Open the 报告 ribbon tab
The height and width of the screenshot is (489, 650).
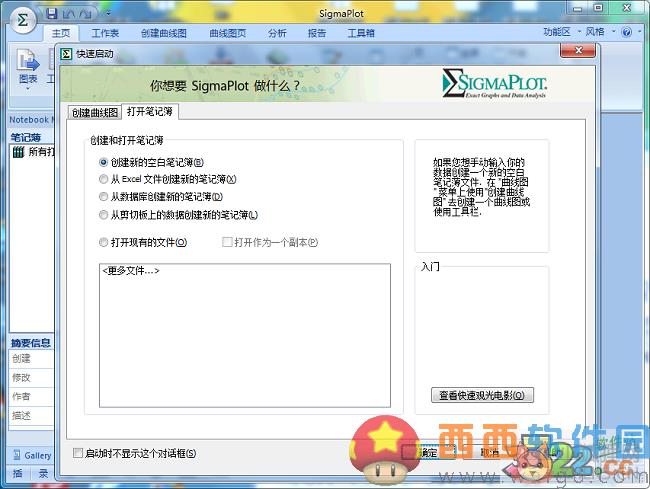pyautogui.click(x=317, y=33)
